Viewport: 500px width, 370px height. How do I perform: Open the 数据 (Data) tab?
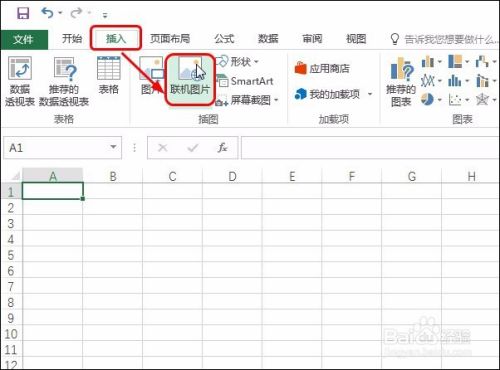(268, 39)
